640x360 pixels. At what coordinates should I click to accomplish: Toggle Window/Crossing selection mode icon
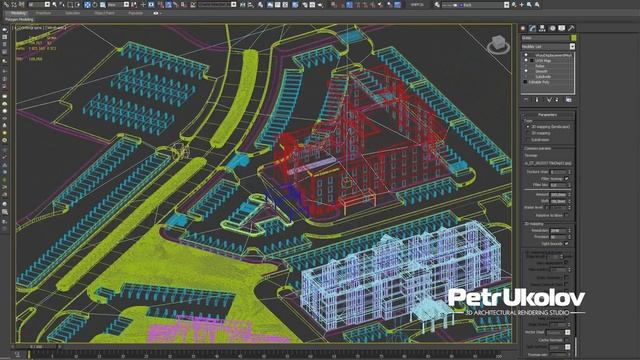(78, 4)
